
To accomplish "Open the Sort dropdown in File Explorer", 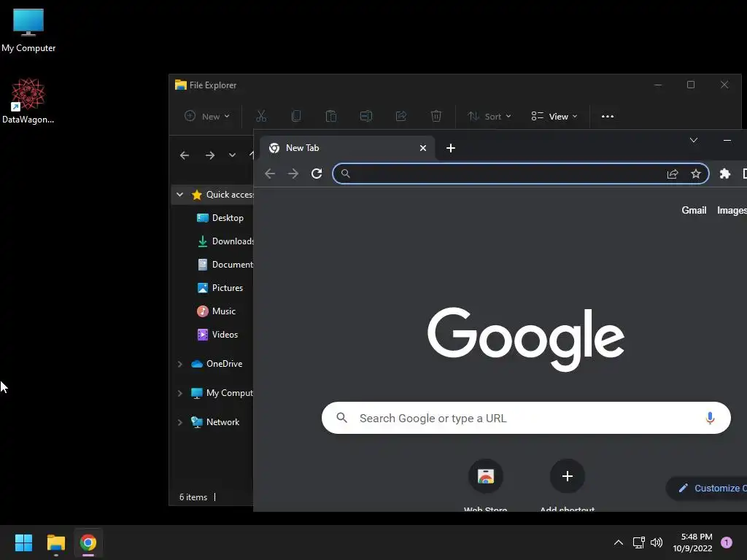I will (x=489, y=116).
